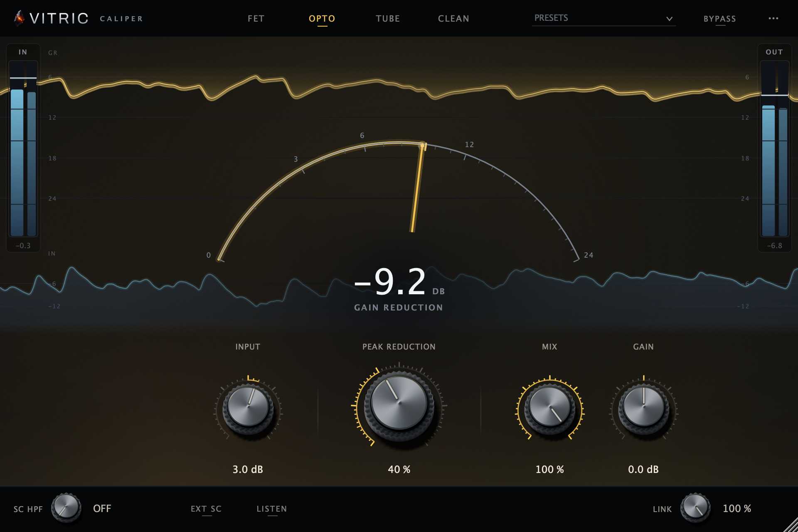Click the GAIN knob
This screenshot has width=798, height=532.
point(643,408)
